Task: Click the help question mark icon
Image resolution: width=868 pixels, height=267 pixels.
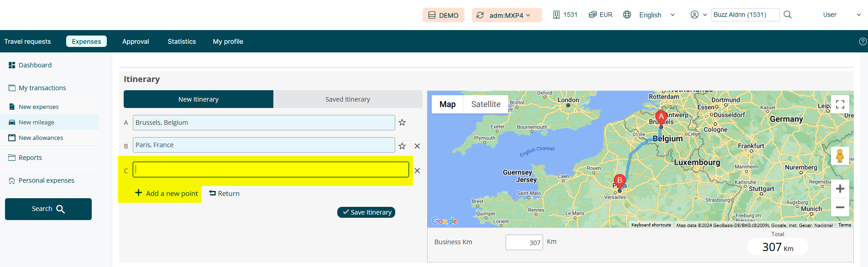Action: (x=862, y=41)
